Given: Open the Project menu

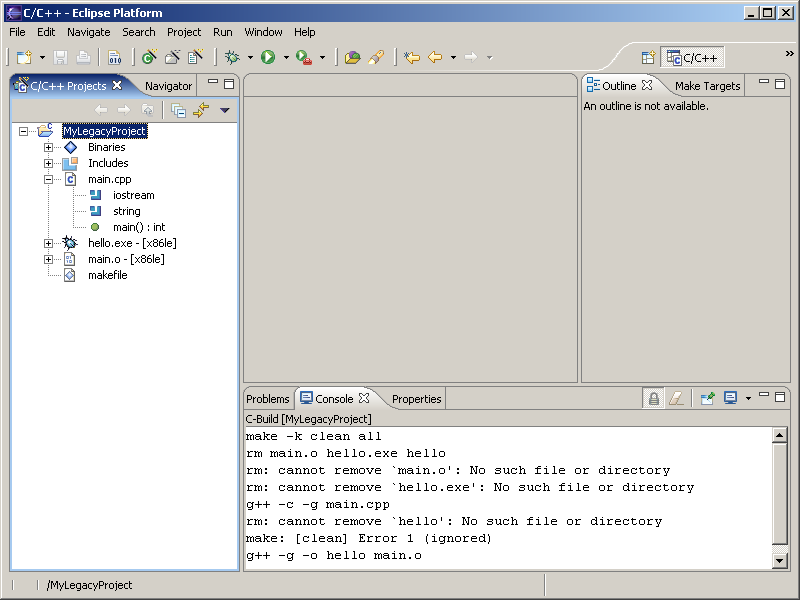Looking at the screenshot, I should tap(184, 32).
